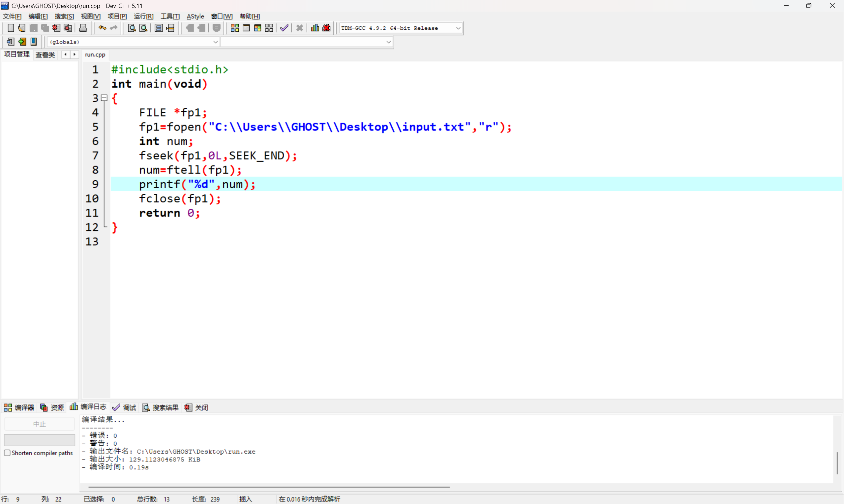Click the 关闭 button in bottom panel

click(196, 407)
